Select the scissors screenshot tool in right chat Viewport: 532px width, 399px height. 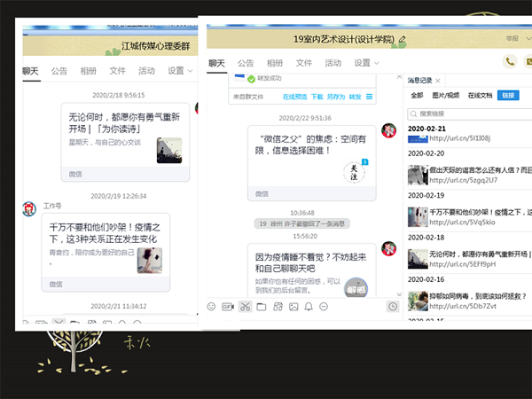pyautogui.click(x=245, y=307)
